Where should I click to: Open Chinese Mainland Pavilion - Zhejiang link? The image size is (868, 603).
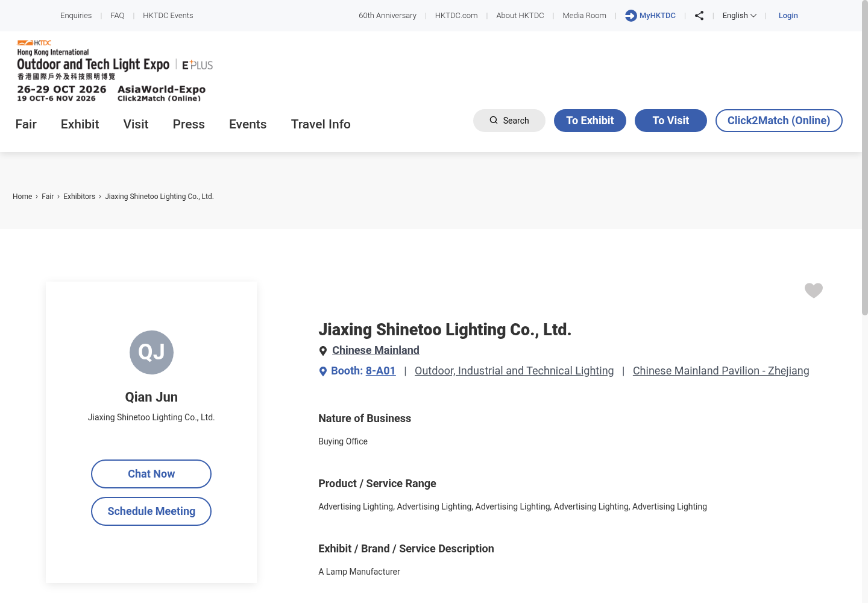click(721, 371)
